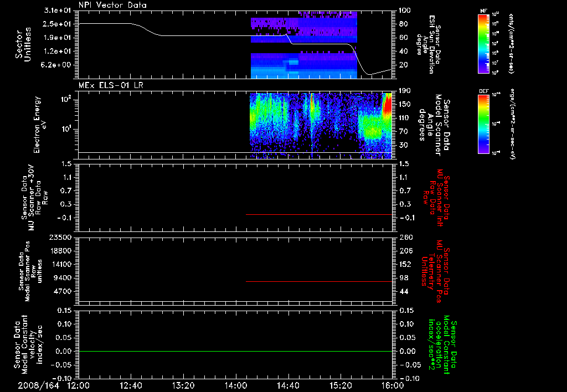Click the green zero line in velocity panel

tap(235, 351)
